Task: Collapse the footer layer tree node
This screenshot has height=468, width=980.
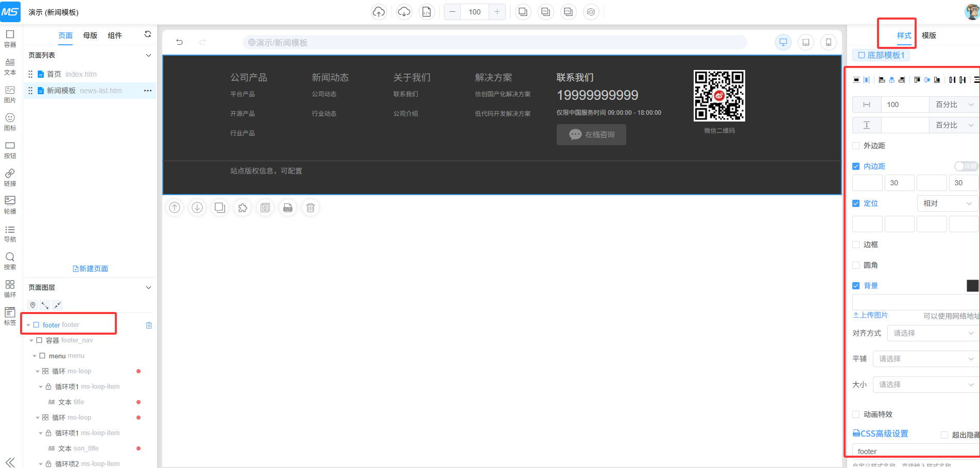Action: pos(28,325)
